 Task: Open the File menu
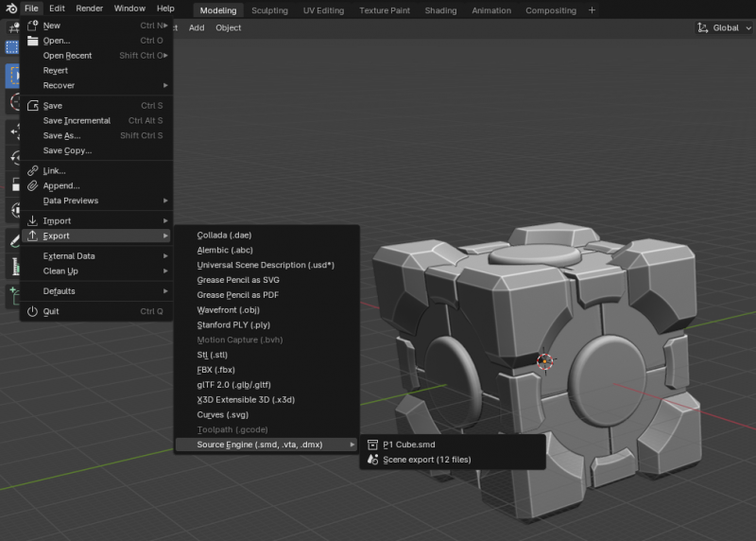click(x=31, y=9)
